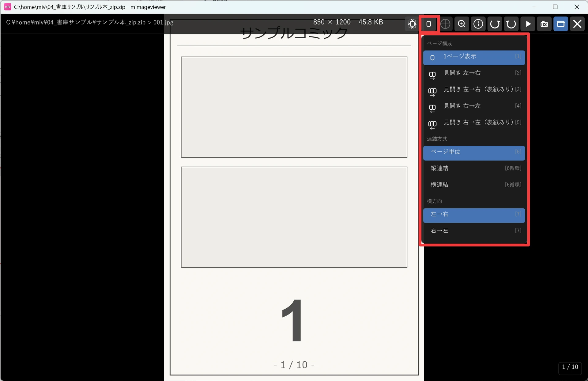Click the triple-page icon for 右→左（表紙あり）

pos(432,125)
